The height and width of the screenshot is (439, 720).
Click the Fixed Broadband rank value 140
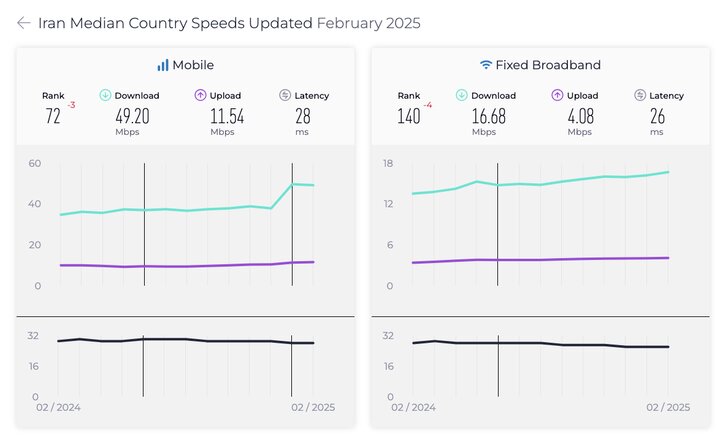pyautogui.click(x=408, y=116)
